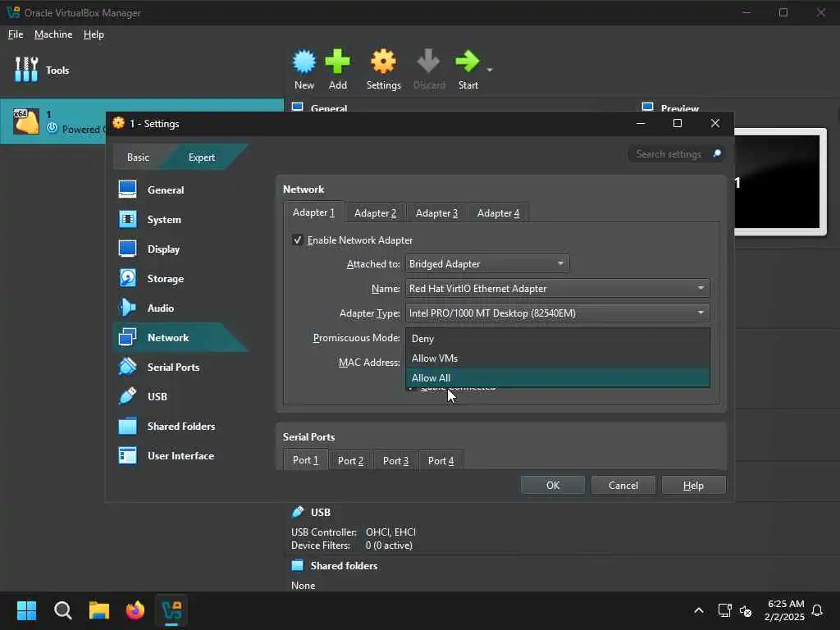Click the New virtual machine icon

click(x=304, y=62)
